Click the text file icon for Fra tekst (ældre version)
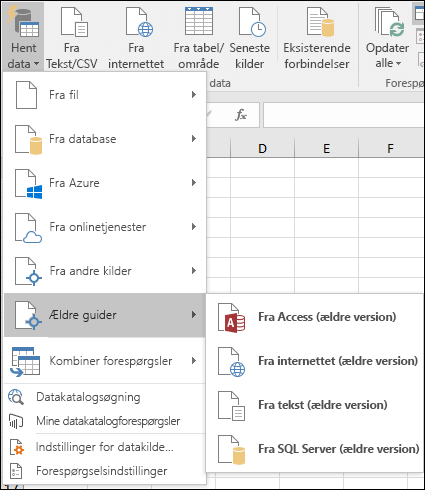425x490 pixels. tap(232, 406)
